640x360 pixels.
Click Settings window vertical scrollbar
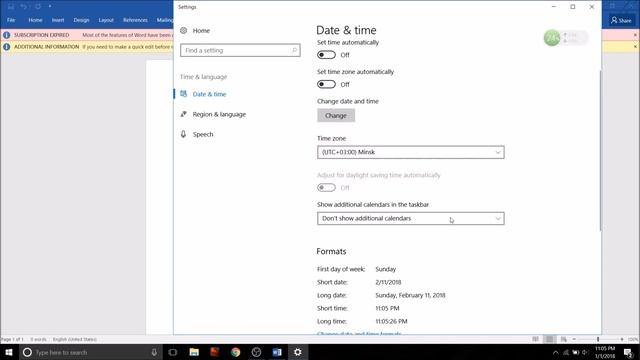[600, 150]
